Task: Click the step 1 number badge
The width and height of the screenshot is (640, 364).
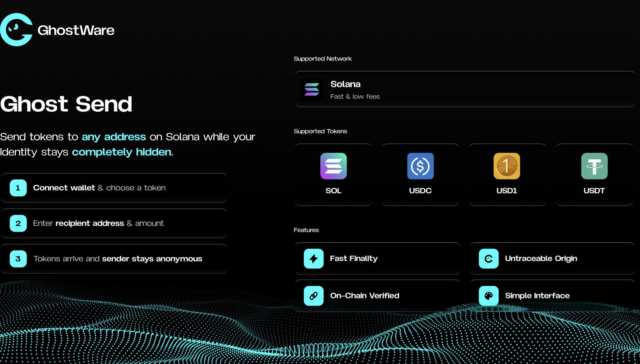Action: pyautogui.click(x=18, y=188)
